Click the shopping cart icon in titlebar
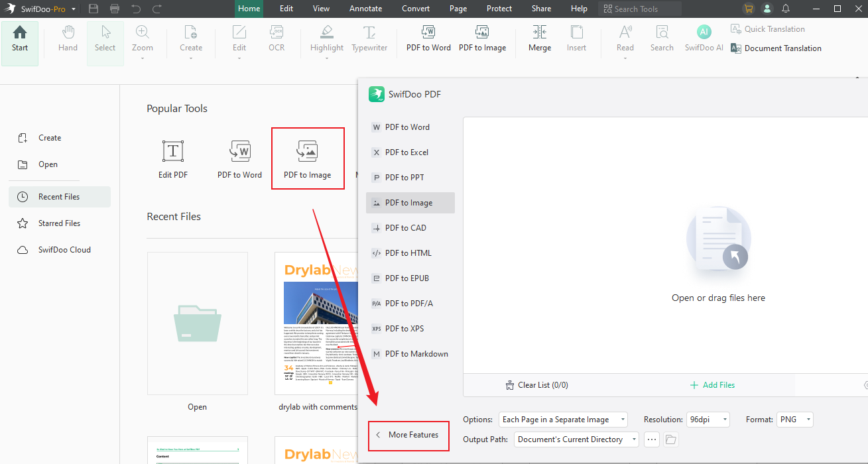The height and width of the screenshot is (464, 868). click(748, 9)
